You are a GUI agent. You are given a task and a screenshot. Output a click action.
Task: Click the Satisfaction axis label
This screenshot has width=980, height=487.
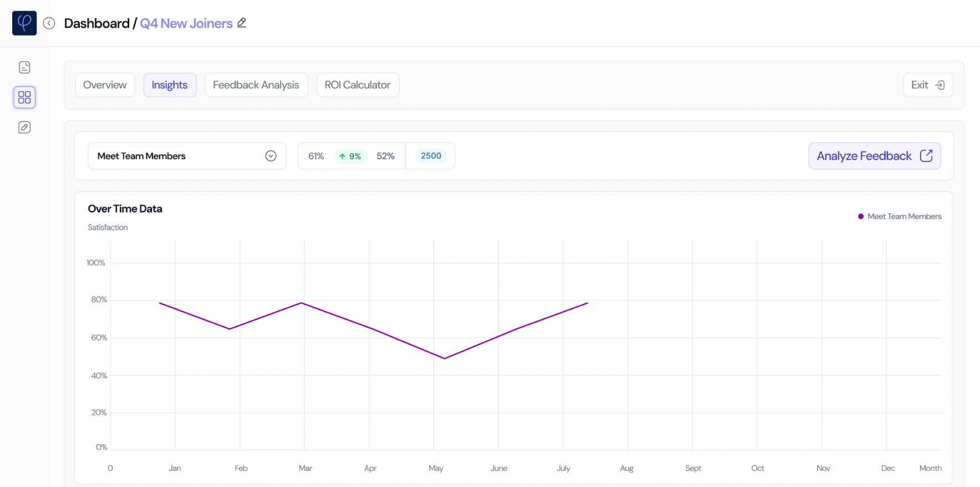click(x=108, y=227)
